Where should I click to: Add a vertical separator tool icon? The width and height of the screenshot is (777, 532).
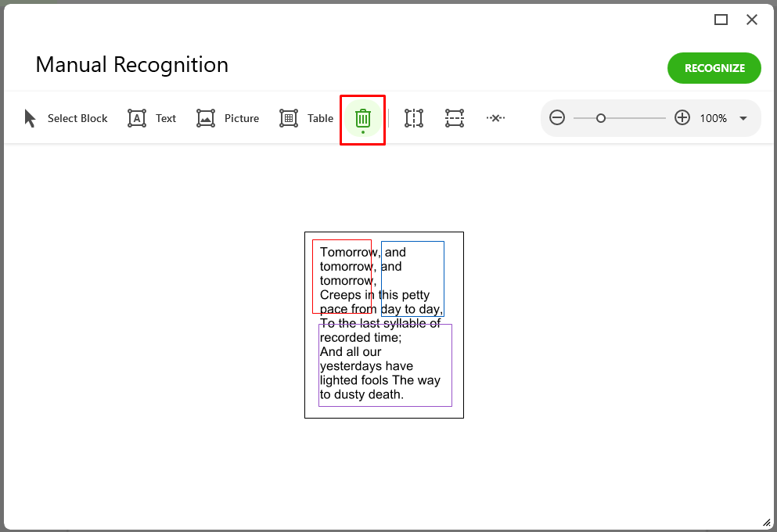414,118
